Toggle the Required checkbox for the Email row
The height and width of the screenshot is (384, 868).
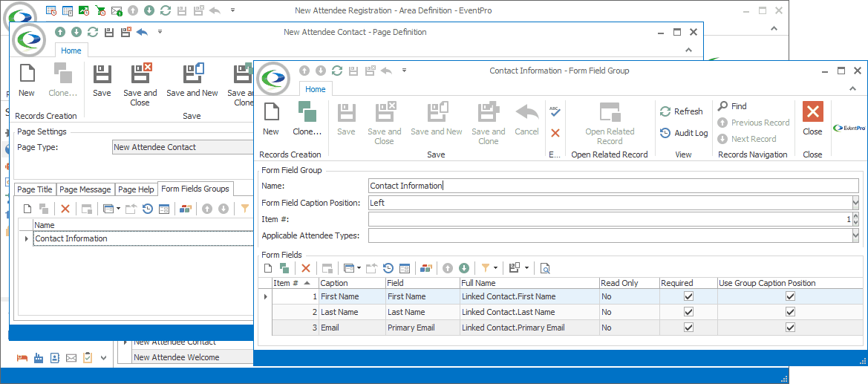(x=688, y=328)
